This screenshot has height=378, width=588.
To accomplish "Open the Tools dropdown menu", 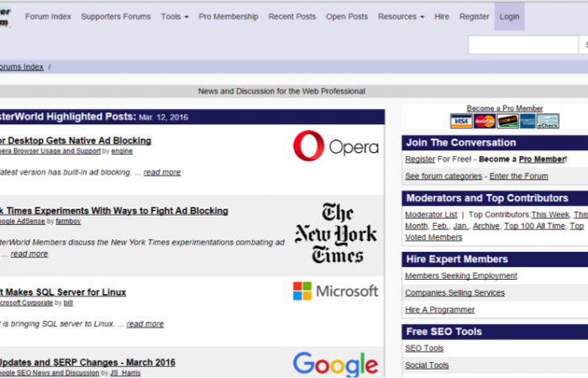I will (x=175, y=17).
